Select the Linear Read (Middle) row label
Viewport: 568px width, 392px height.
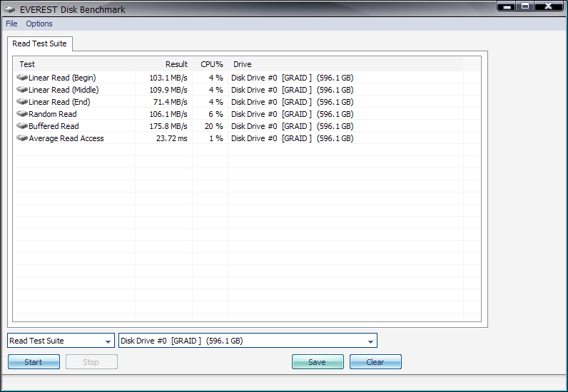(64, 90)
